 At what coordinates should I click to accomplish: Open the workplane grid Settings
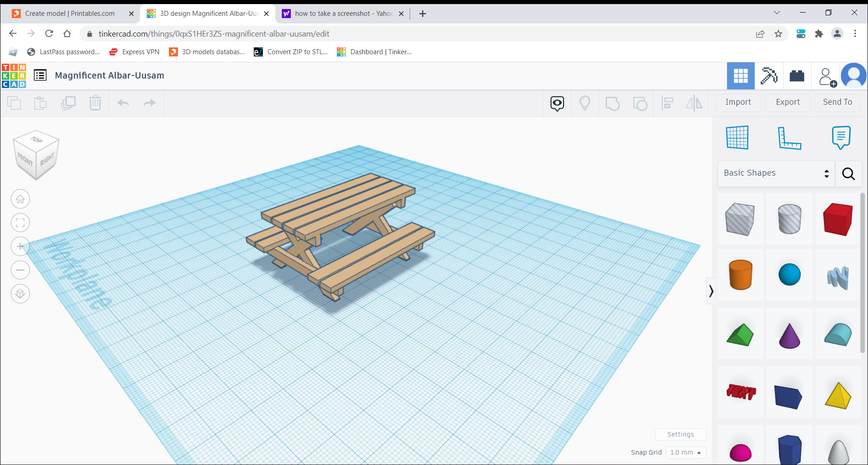681,434
